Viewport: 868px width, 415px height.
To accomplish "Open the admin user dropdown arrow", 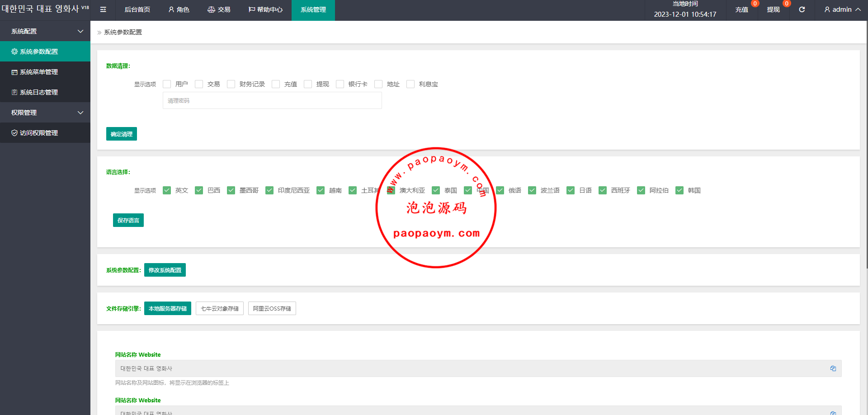I will (858, 9).
